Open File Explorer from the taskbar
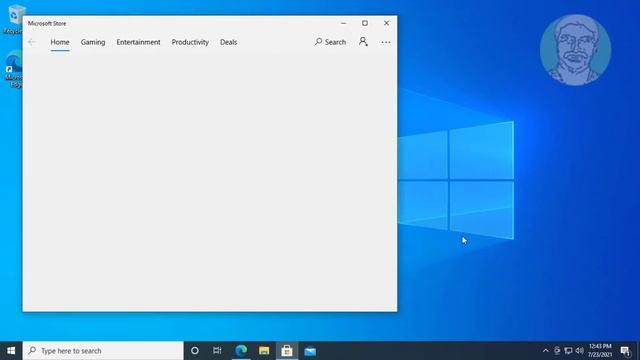The height and width of the screenshot is (360, 640). point(264,351)
